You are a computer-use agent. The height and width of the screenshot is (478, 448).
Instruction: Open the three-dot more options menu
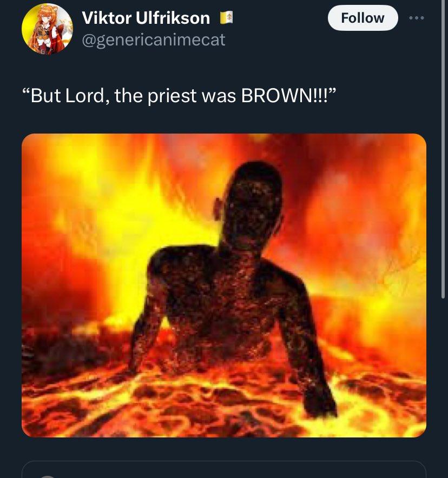[416, 18]
